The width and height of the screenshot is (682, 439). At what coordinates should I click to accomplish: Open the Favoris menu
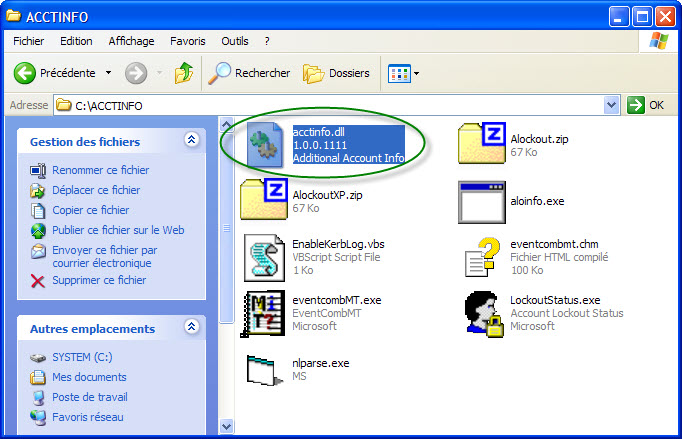coord(187,41)
